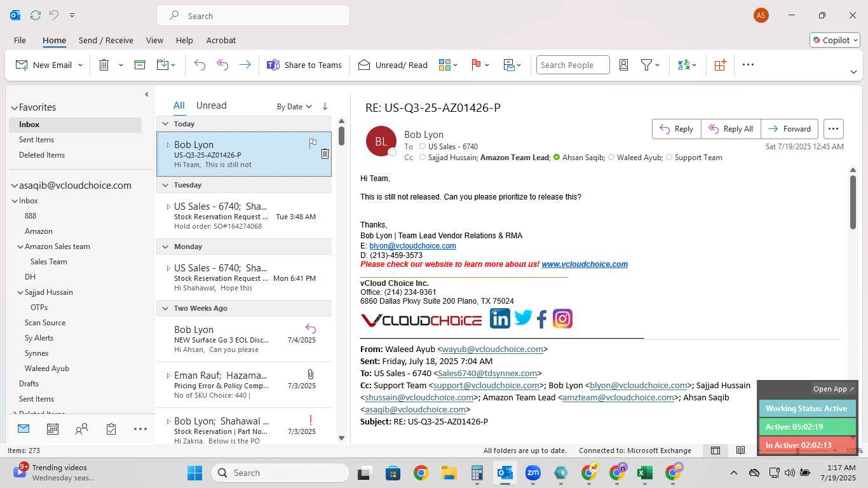Click the Outlook search box at the top
The width and height of the screenshot is (868, 488).
[253, 16]
